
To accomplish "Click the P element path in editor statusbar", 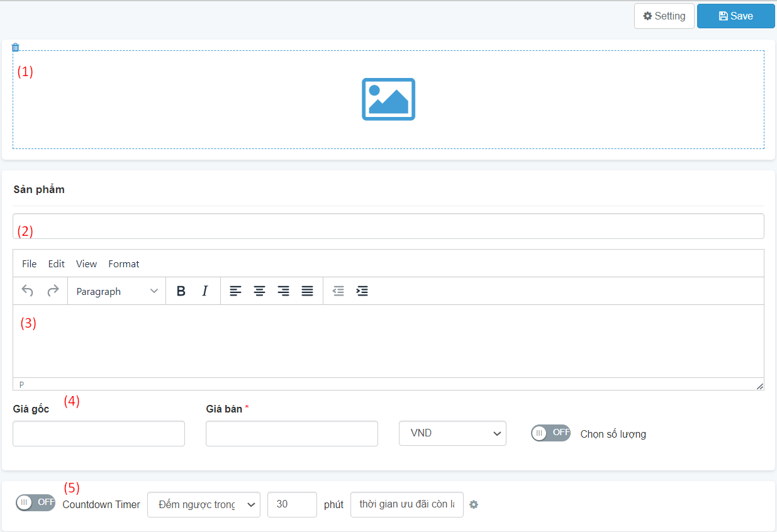I will [21, 384].
